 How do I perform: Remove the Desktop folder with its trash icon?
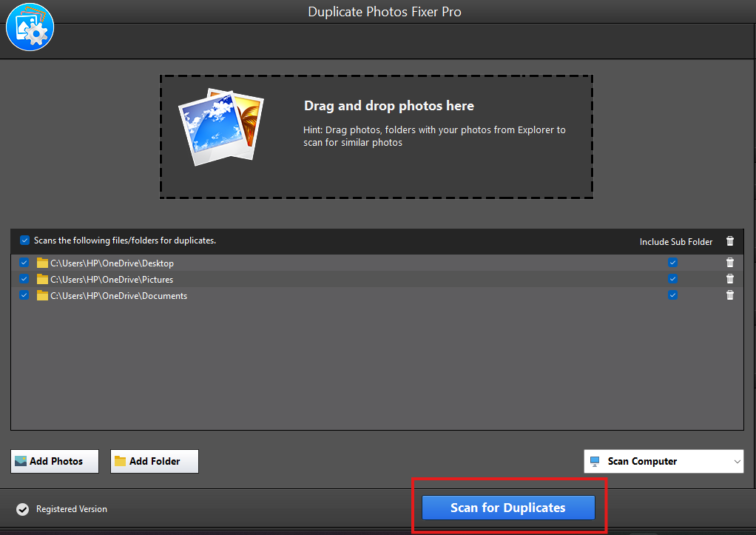click(730, 263)
